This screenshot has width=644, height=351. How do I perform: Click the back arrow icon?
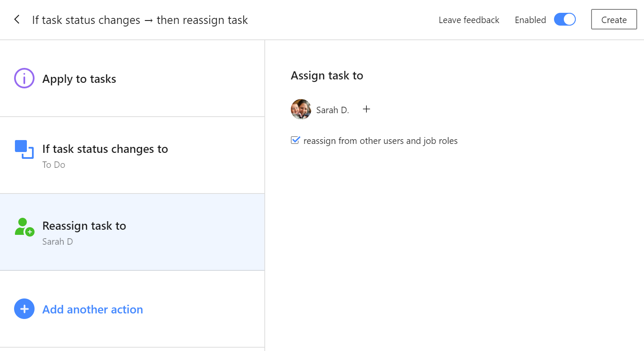(x=17, y=20)
